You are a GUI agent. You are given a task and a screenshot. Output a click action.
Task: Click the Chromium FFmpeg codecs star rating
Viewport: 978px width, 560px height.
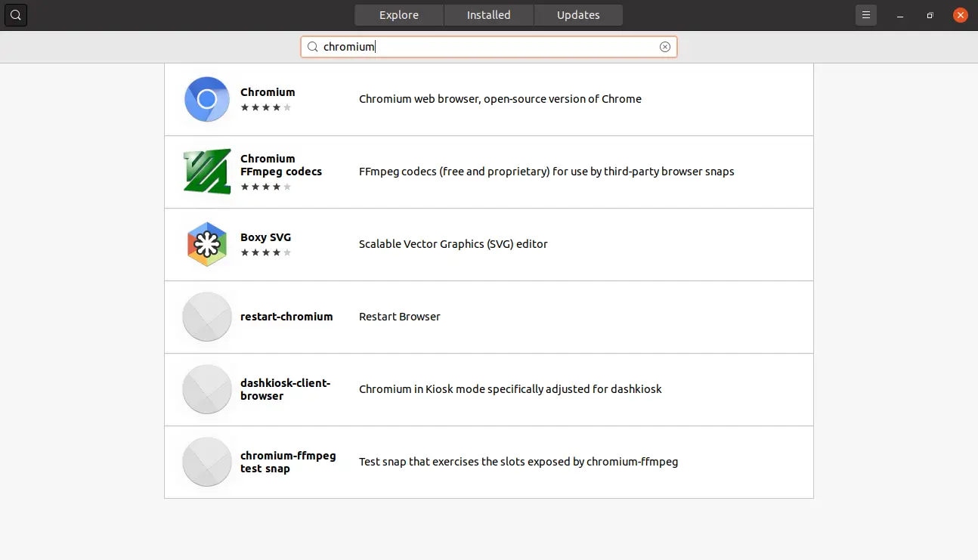tap(265, 187)
